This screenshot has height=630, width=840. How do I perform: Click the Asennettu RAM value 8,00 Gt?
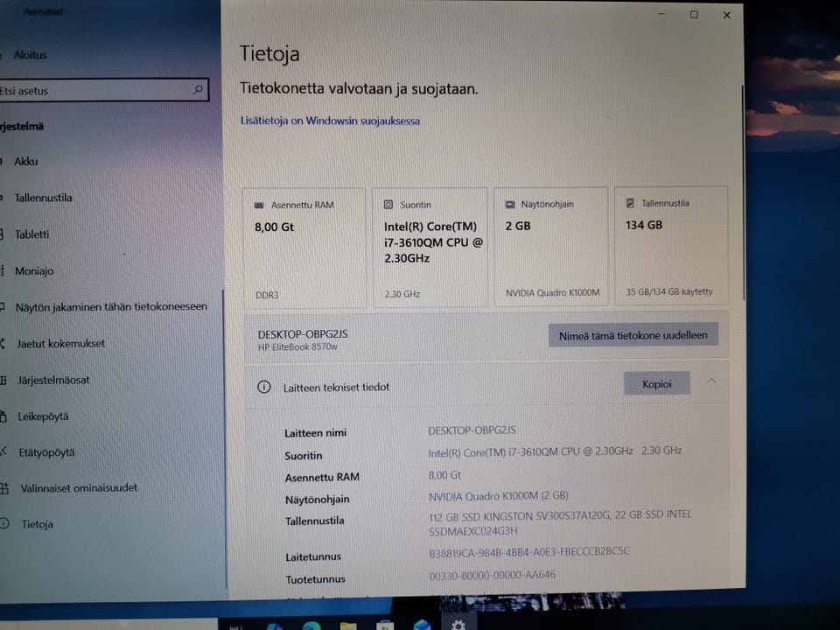click(x=444, y=475)
